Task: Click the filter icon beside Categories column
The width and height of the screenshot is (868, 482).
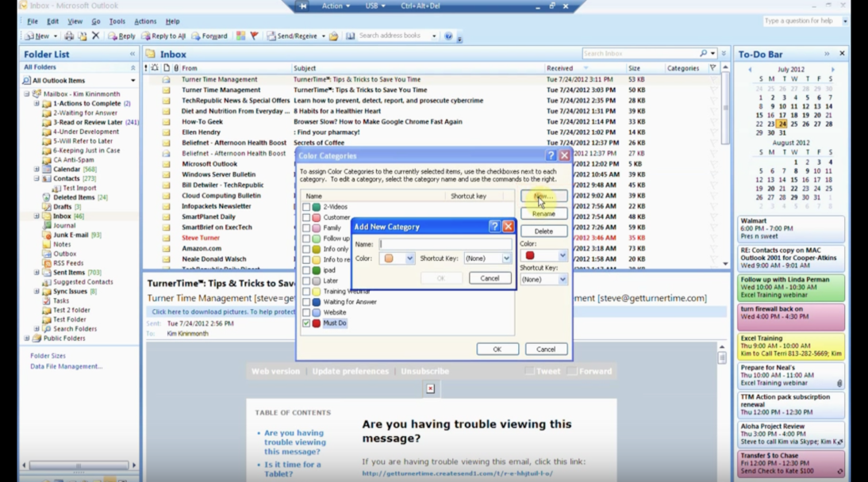Action: [713, 68]
